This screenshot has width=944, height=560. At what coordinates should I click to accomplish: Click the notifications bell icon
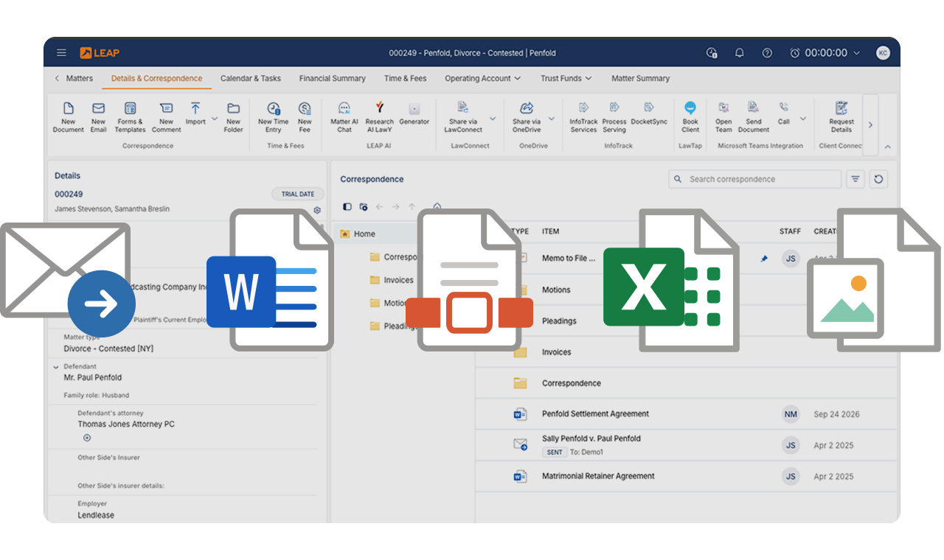click(x=739, y=53)
